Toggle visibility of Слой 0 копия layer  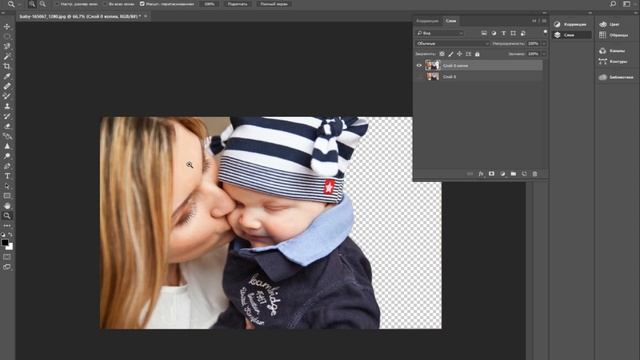(x=419, y=65)
